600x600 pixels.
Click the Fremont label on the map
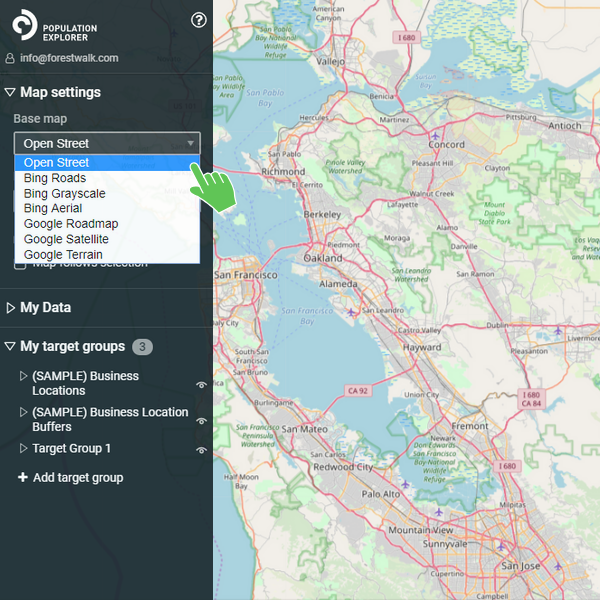click(x=470, y=426)
